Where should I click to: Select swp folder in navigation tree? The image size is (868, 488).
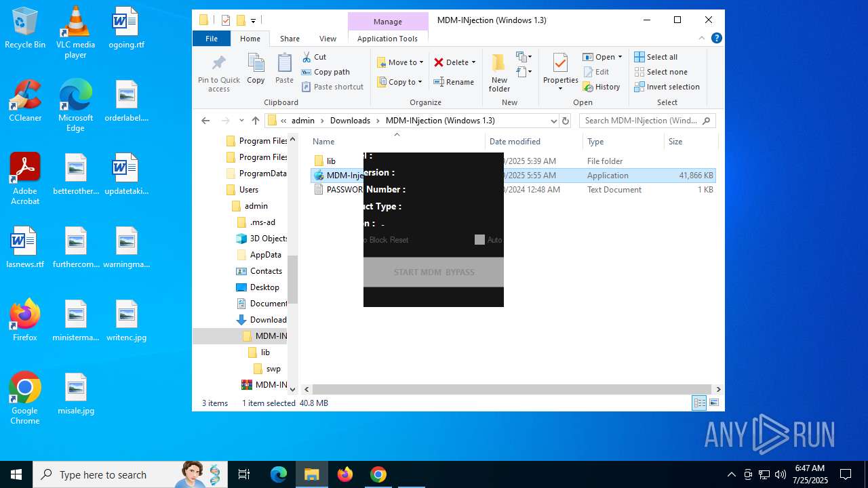click(x=273, y=369)
